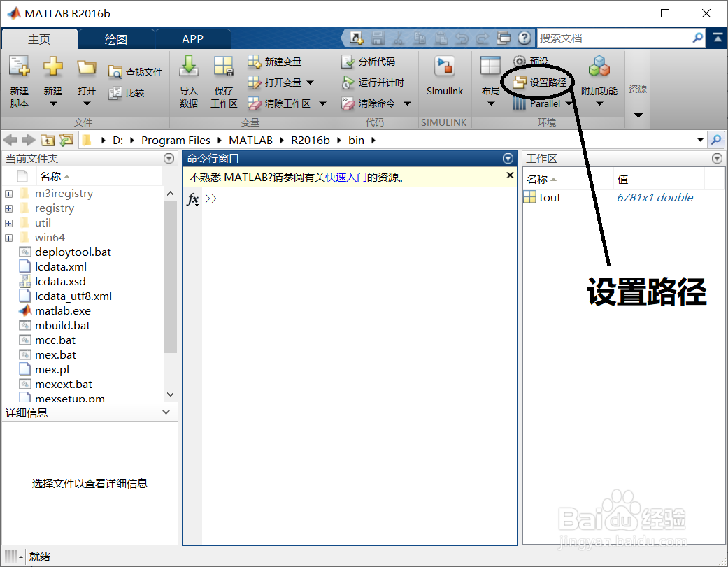Close the getting-started banner
Image resolution: width=728 pixels, height=567 pixels.
[510, 175]
